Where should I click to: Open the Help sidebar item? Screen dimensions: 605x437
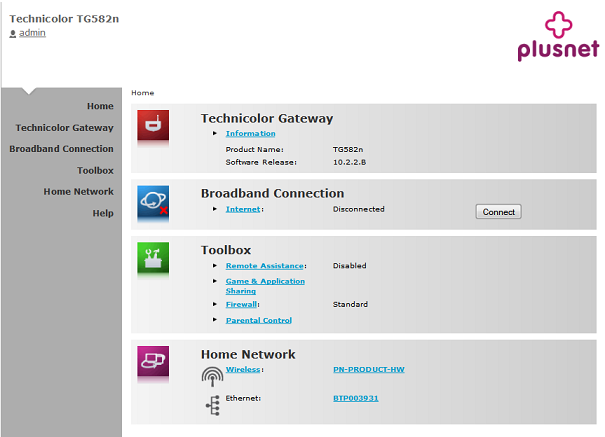click(x=103, y=213)
